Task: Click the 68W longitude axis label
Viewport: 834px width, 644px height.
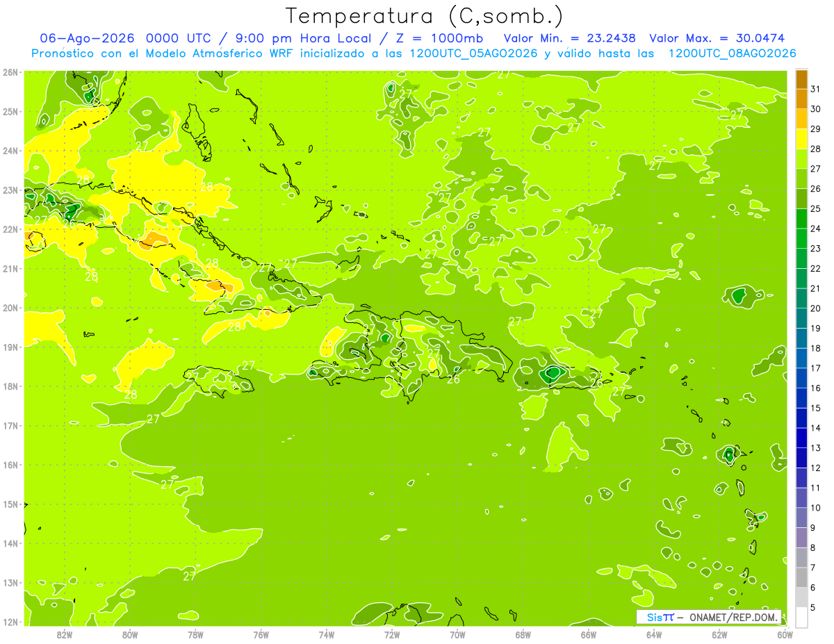Action: point(523,634)
